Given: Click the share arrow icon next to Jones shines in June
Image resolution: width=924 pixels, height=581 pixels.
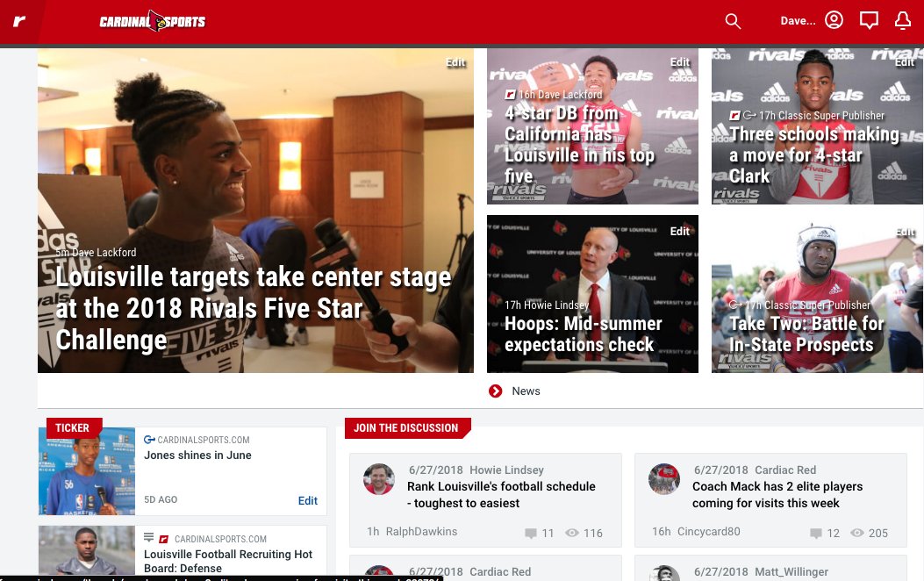Looking at the screenshot, I should [149, 440].
